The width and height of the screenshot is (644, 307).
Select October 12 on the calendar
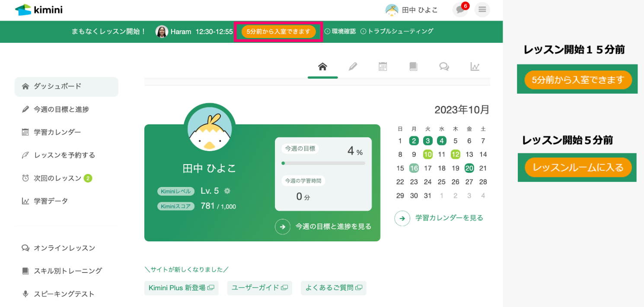[x=456, y=154]
